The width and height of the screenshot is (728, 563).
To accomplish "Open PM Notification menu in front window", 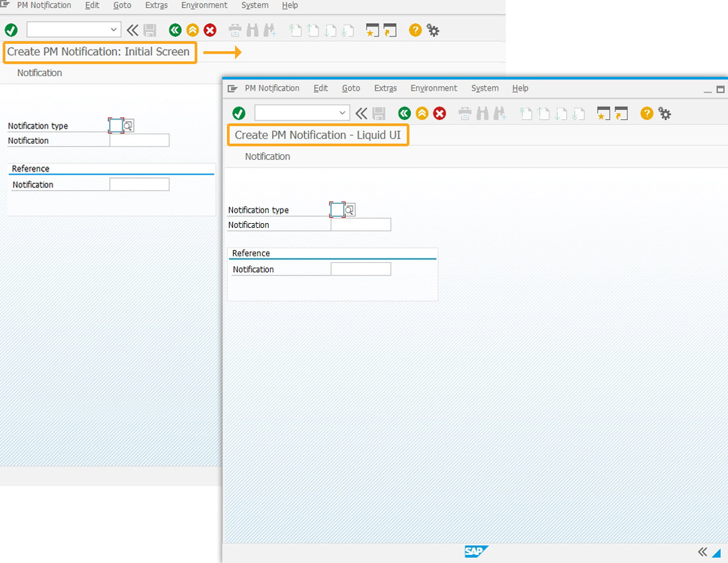I will pos(272,88).
